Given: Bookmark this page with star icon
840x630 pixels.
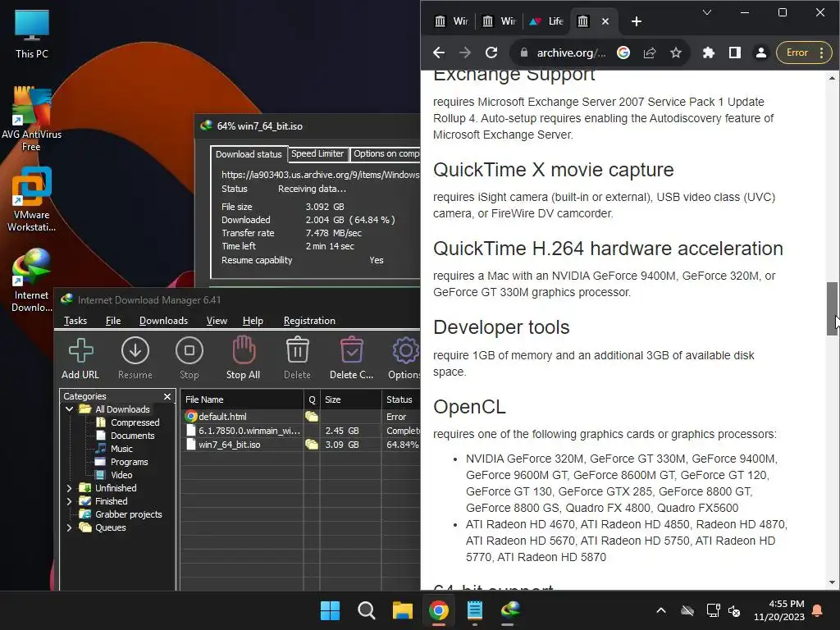Looking at the screenshot, I should (x=676, y=52).
